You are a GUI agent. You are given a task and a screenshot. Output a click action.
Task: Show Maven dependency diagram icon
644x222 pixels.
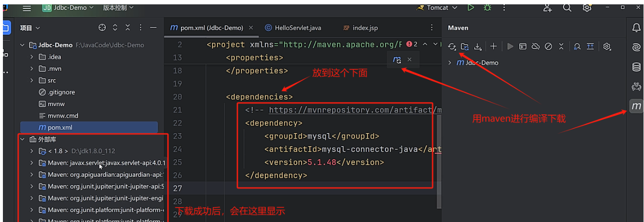(x=590, y=46)
